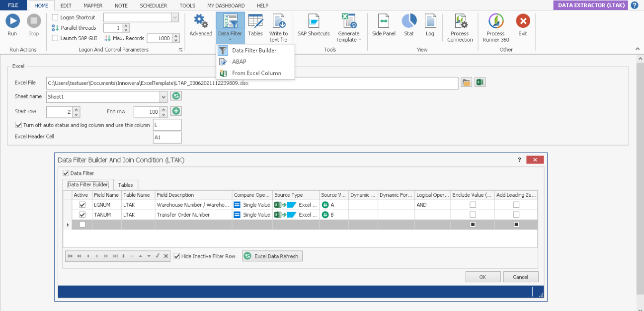Click Write to text file icon
Viewport: 644px width, 311px height.
point(278,21)
